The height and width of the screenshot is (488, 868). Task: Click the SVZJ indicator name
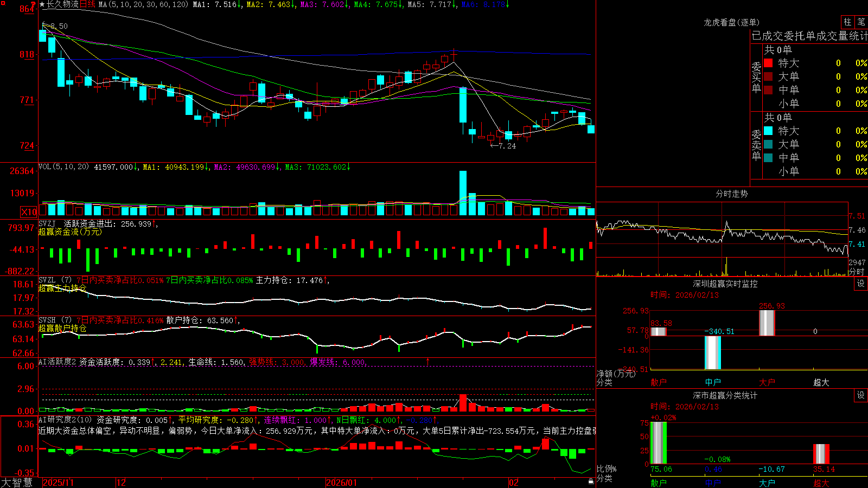(x=47, y=223)
